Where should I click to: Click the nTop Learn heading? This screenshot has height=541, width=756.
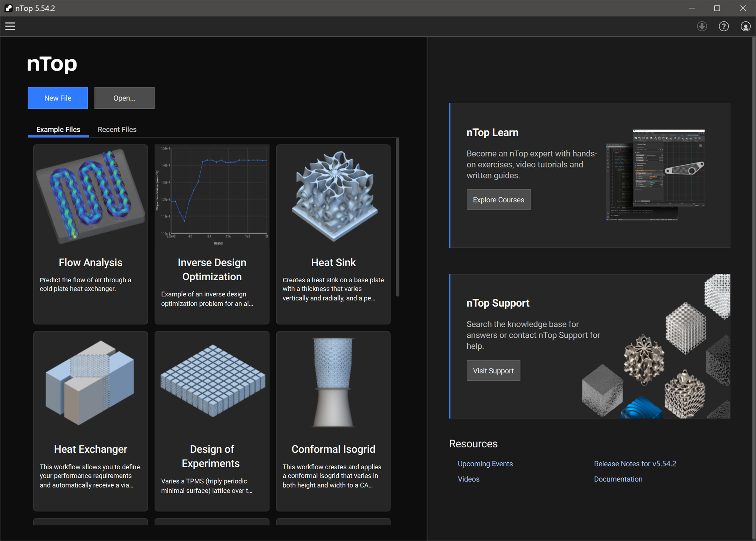click(x=492, y=133)
